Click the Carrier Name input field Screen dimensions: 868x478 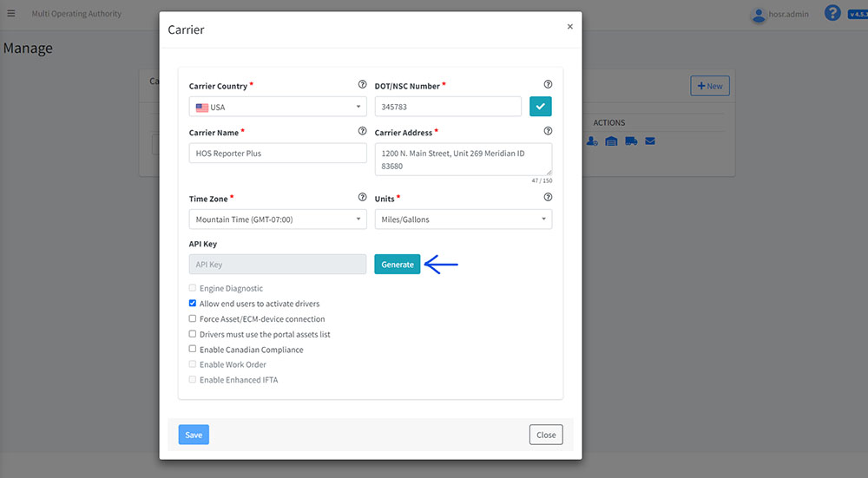coord(278,154)
